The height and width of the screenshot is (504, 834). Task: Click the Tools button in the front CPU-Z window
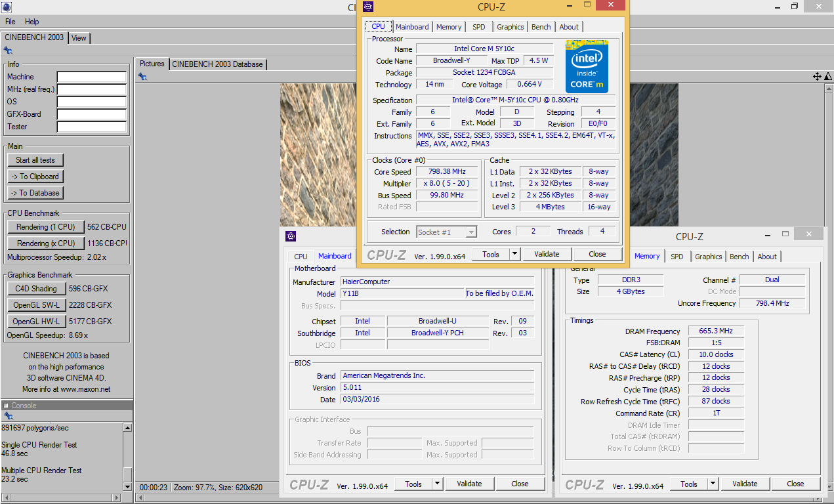point(491,254)
